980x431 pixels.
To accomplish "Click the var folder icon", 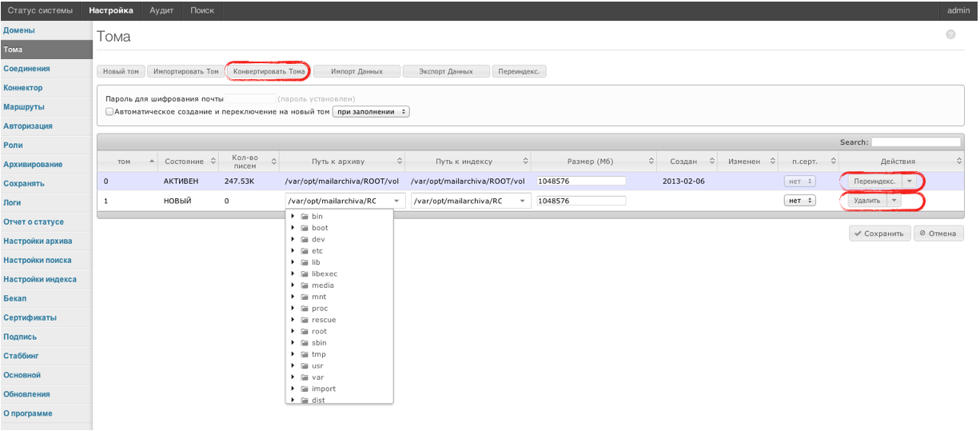I will (x=305, y=377).
